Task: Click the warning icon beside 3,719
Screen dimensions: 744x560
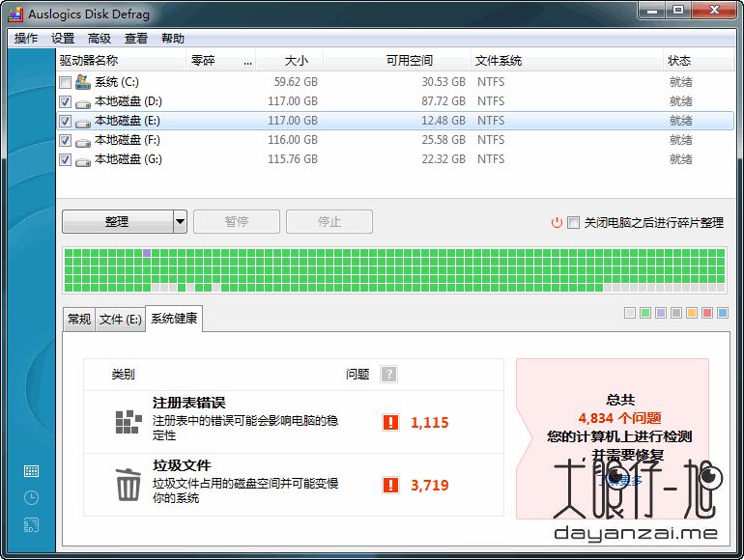Action: click(390, 485)
